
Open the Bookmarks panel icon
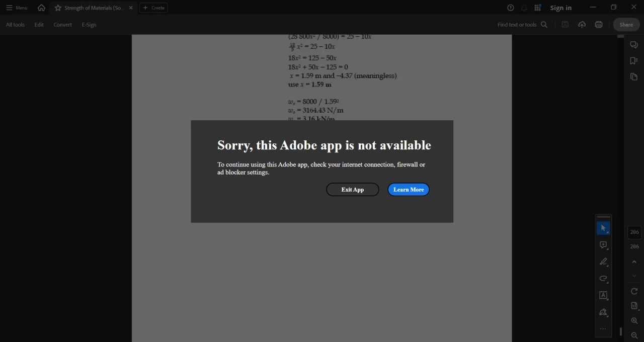[634, 61]
